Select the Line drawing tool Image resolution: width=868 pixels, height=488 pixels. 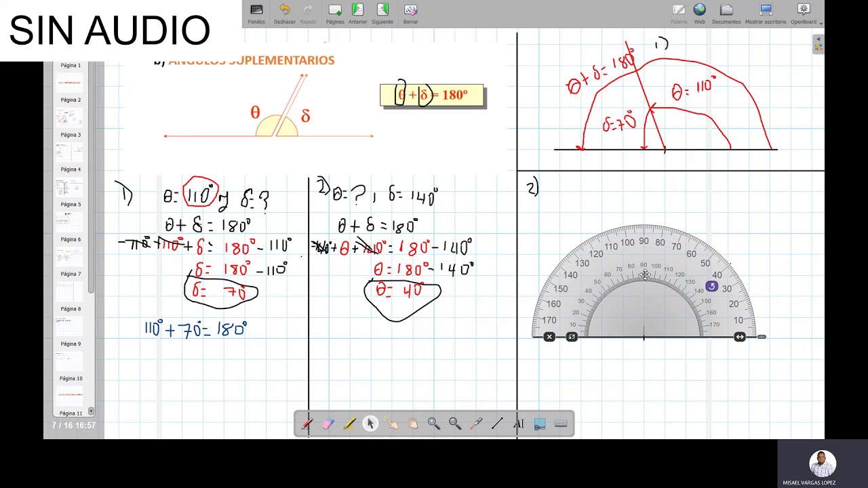497,424
